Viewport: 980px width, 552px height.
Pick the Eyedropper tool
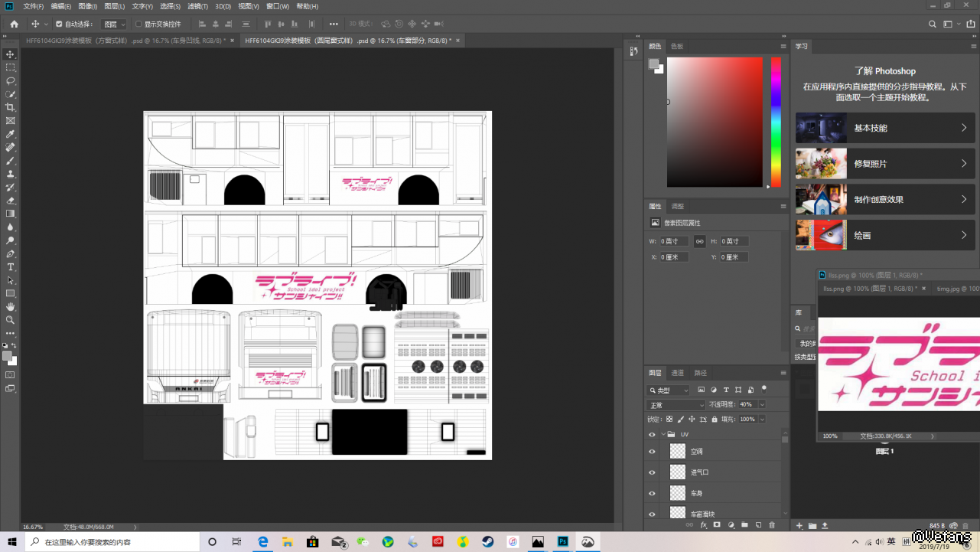point(11,134)
